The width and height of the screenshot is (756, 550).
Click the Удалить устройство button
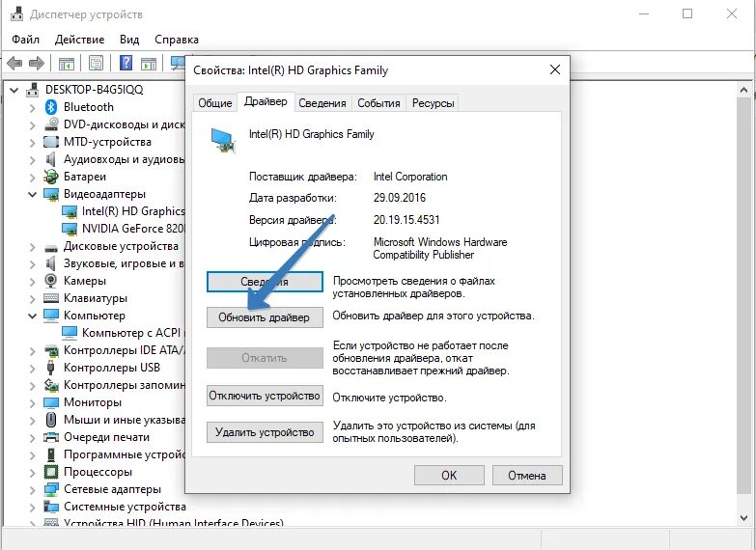point(265,432)
